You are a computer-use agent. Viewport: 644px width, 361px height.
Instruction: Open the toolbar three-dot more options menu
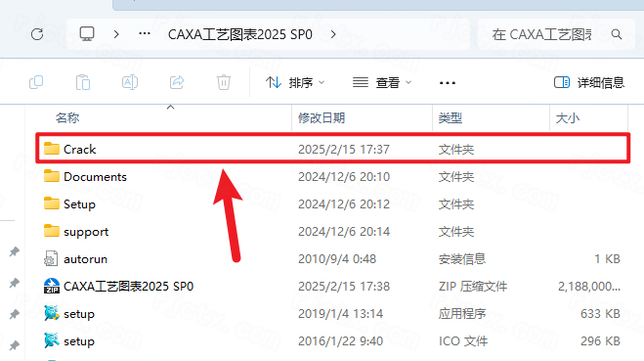[x=448, y=83]
